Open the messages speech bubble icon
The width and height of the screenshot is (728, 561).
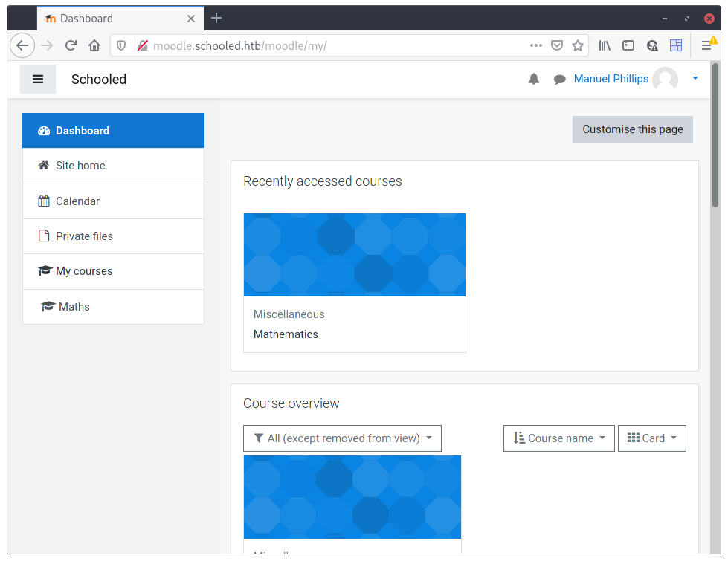560,80
